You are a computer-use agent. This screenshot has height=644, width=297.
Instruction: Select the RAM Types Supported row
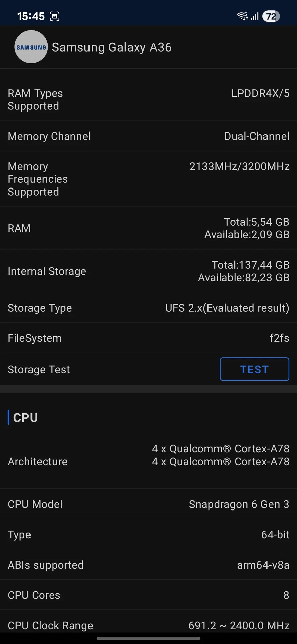click(x=148, y=100)
